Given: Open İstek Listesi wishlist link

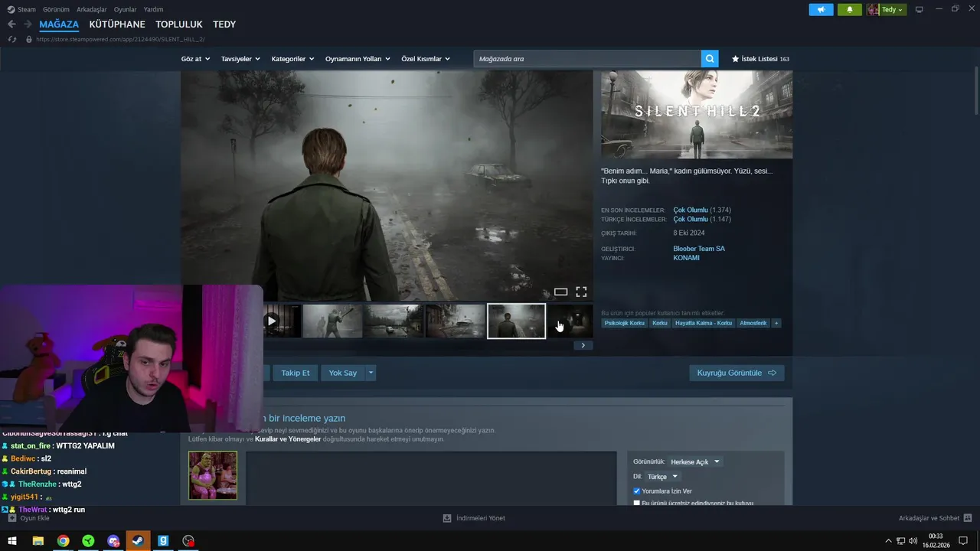Looking at the screenshot, I should pos(760,59).
